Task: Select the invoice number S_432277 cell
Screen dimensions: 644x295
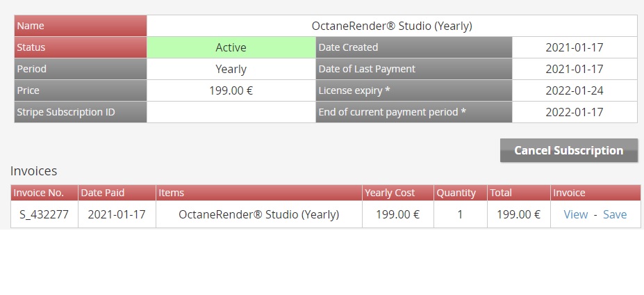Action: click(44, 214)
